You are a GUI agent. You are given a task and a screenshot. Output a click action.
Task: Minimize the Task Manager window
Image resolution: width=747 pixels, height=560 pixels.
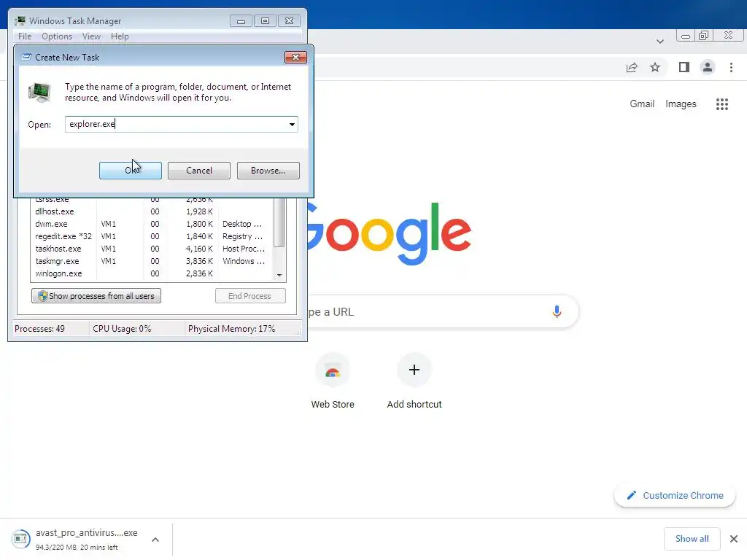click(x=241, y=21)
